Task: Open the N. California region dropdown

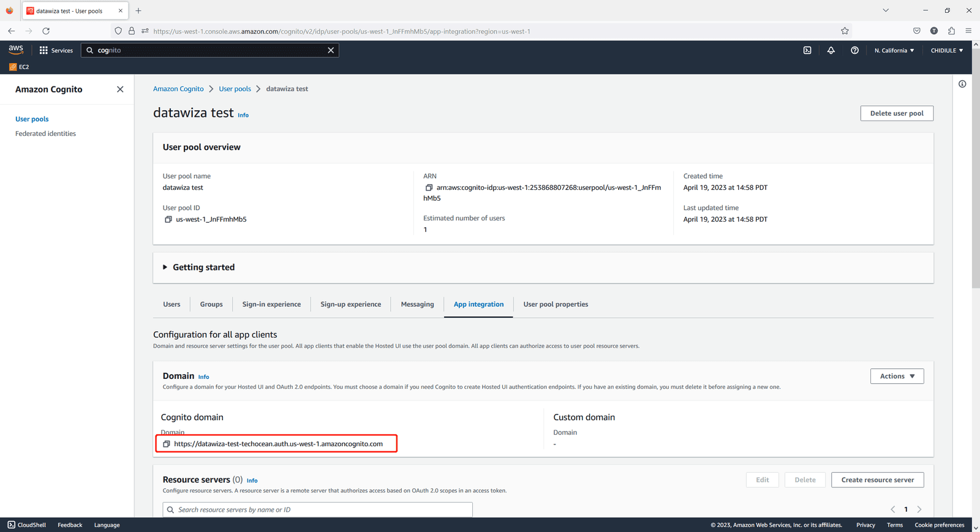Action: point(894,50)
